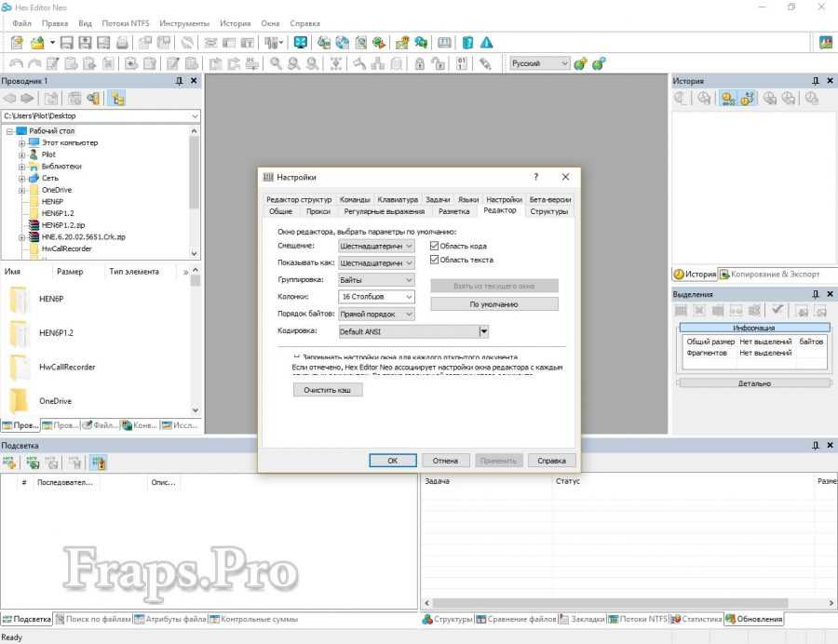
Task: Click the checkmark icon in Выделения toolbar
Action: tap(777, 310)
